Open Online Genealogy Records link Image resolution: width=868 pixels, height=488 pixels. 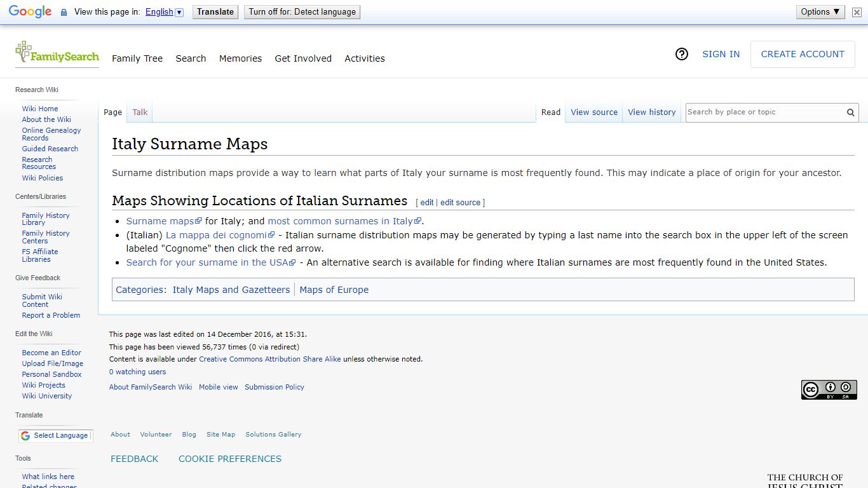(51, 134)
